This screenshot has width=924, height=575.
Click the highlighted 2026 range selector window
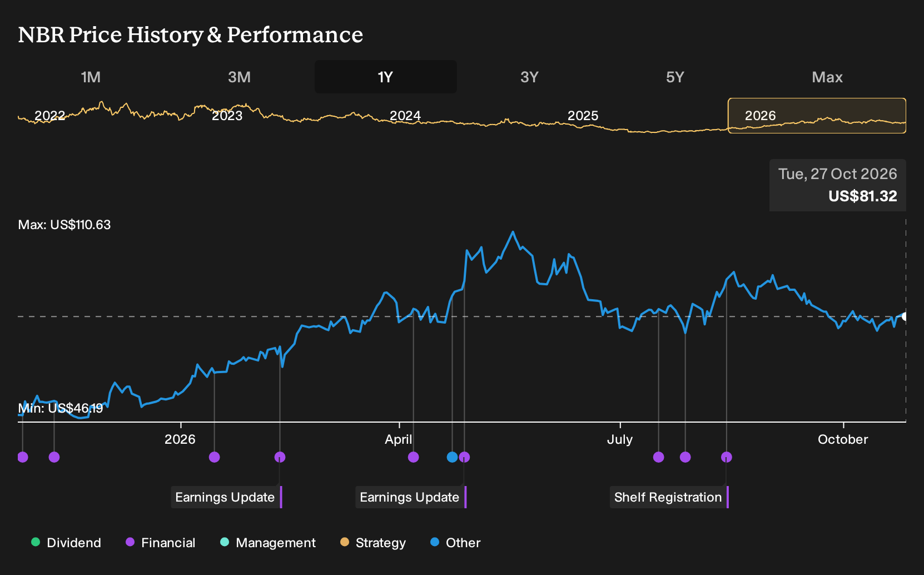[817, 116]
